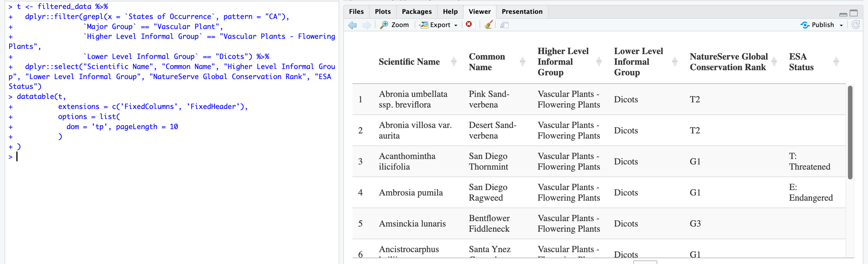This screenshot has height=264, width=868.
Task: Switch to the Help tab
Action: [x=450, y=12]
